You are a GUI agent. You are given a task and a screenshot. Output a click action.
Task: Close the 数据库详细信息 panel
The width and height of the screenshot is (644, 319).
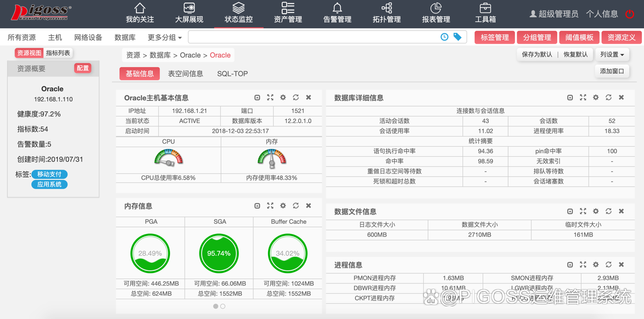click(621, 97)
